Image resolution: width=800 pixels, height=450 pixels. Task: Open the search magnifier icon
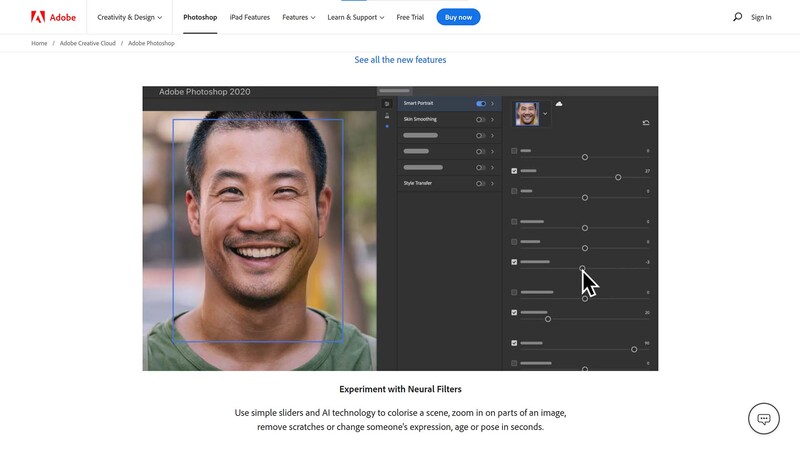(737, 17)
